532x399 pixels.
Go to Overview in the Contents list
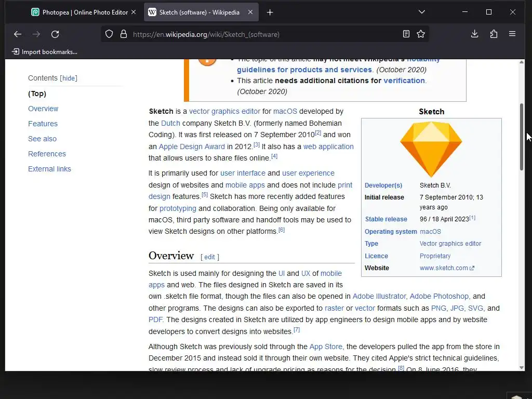point(43,109)
